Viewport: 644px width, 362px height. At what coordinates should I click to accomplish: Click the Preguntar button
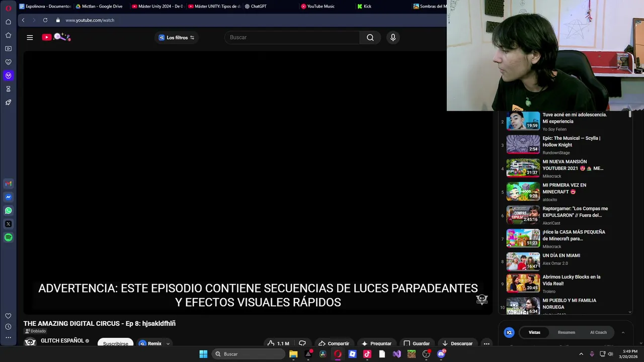point(376,343)
